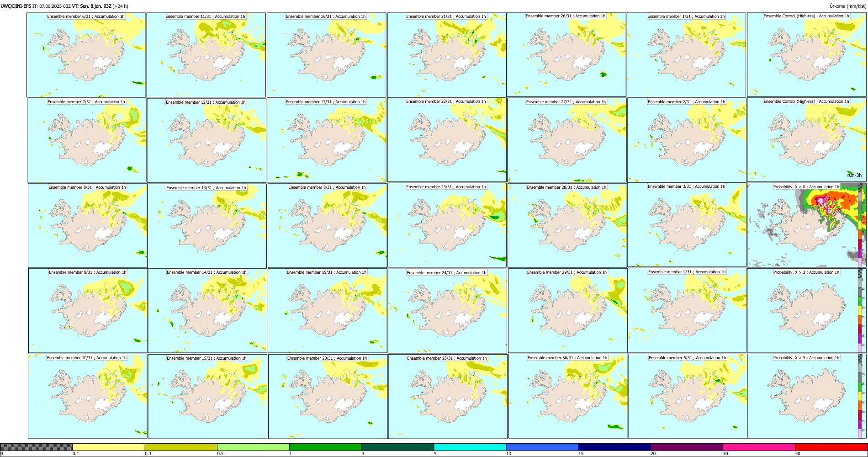Choose the Ensemble member 20/31 map panel

pyautogui.click(x=328, y=397)
